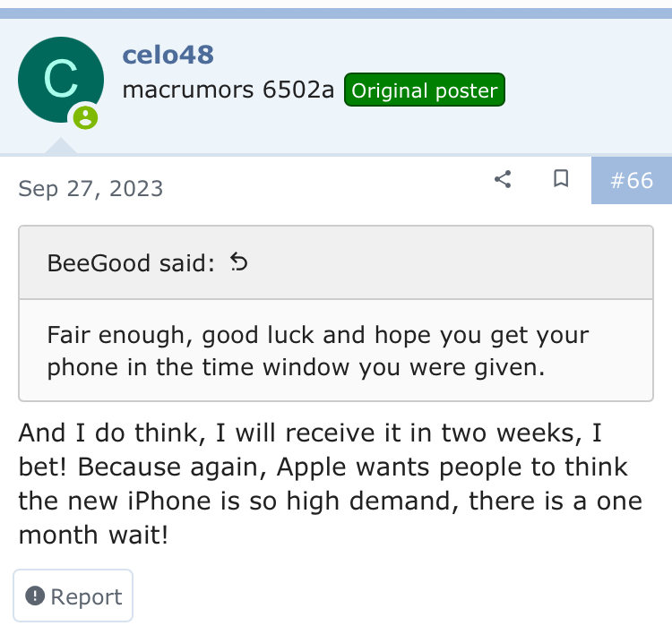
Task: Click the triangle pointer beneath the avatar
Action: (61, 146)
